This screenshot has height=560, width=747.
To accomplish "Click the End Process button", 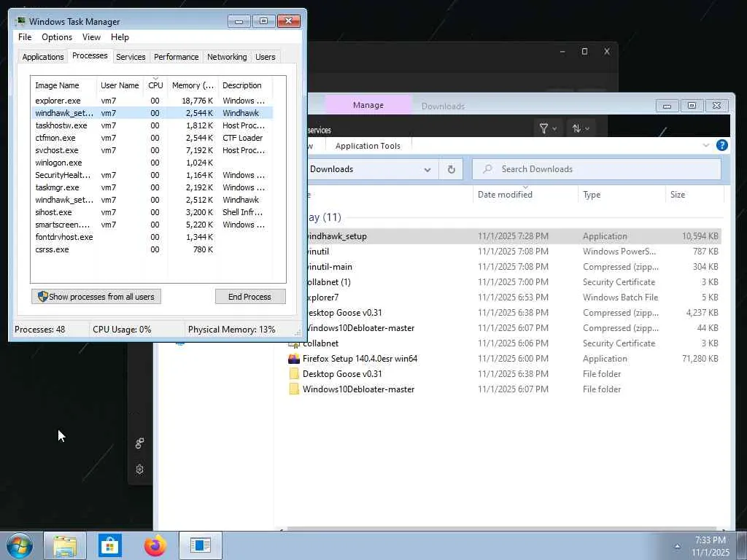I will pos(250,297).
